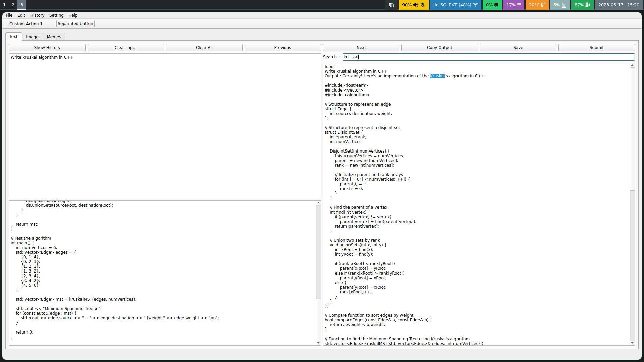
Task: Open the Setting menu
Action: click(56, 15)
